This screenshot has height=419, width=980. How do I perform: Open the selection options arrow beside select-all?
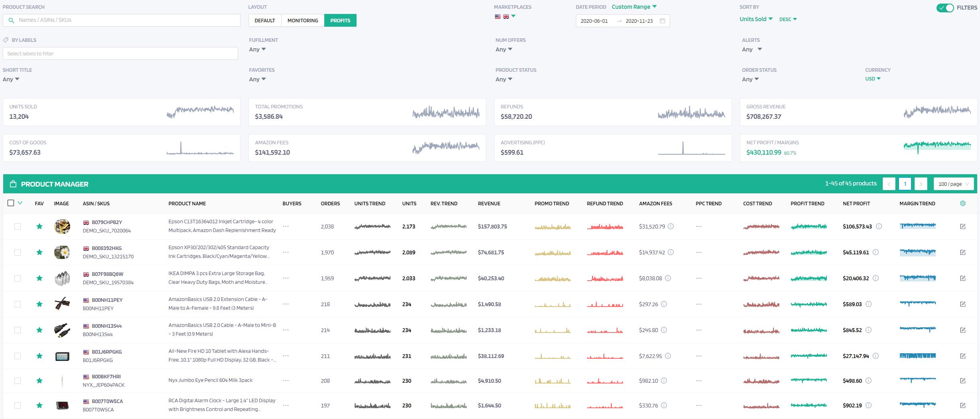[x=20, y=203]
